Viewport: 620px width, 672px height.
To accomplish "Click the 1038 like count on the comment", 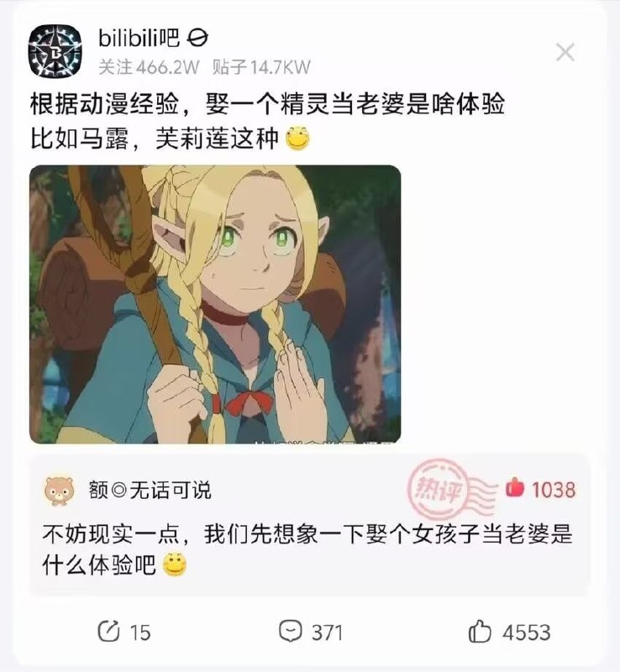I will [554, 490].
